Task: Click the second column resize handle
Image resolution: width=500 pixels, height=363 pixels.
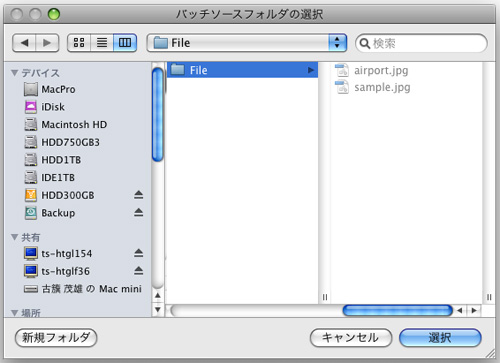Action: [489, 297]
